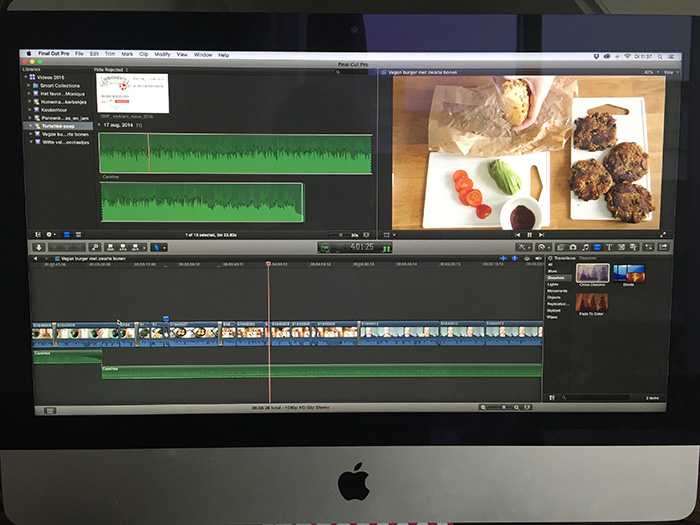
Task: Open the Enhancements magic wand menu
Action: pos(523,247)
